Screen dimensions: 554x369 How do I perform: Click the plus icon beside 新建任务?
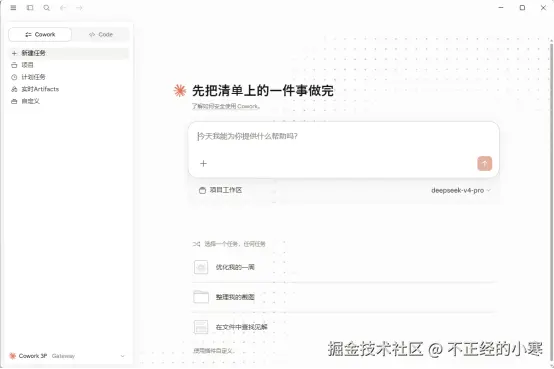(x=14, y=53)
